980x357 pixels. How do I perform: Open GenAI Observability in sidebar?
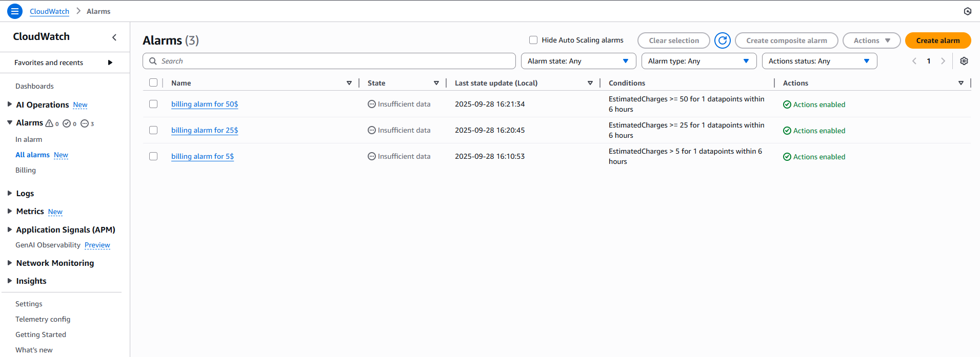[48, 245]
